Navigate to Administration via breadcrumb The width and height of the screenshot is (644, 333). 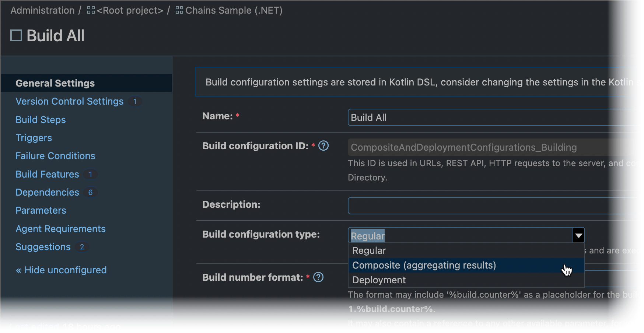click(42, 10)
